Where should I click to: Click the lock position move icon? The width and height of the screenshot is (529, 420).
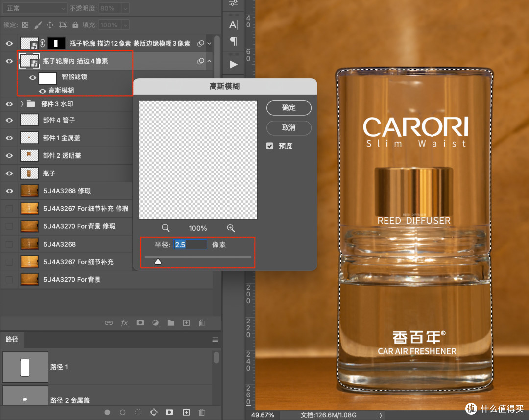(50, 25)
